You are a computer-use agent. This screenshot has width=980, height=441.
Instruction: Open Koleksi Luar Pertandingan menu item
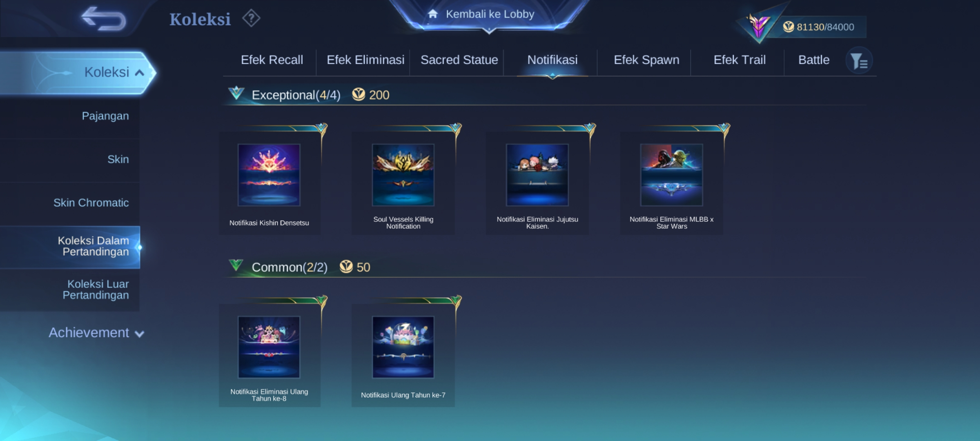[96, 290]
